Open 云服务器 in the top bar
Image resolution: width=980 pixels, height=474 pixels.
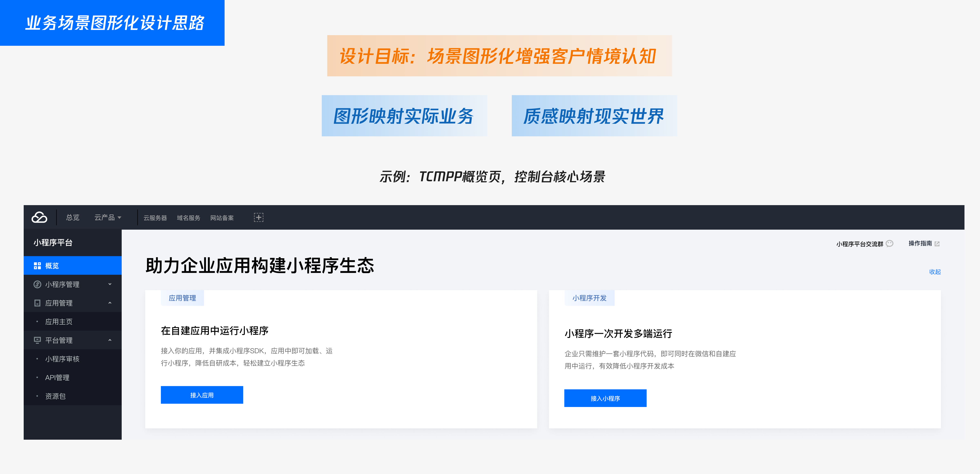pos(155,218)
